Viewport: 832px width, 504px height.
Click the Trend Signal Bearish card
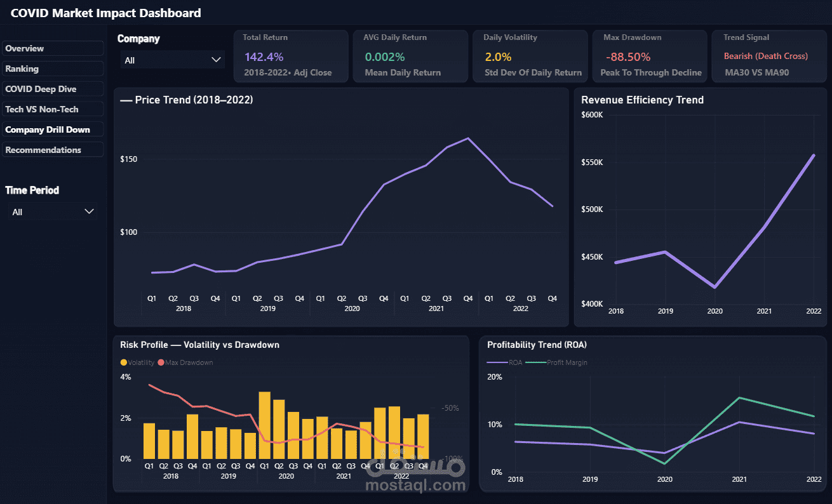[770, 56]
